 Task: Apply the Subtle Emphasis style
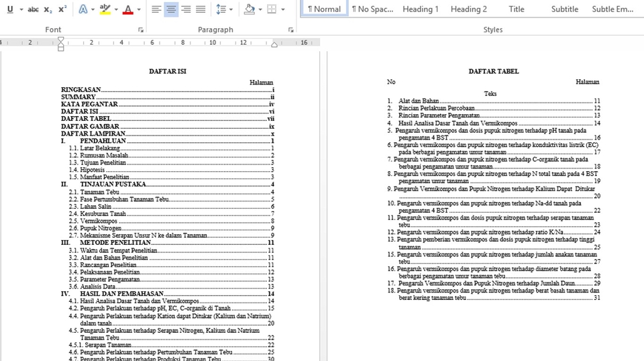612,9
